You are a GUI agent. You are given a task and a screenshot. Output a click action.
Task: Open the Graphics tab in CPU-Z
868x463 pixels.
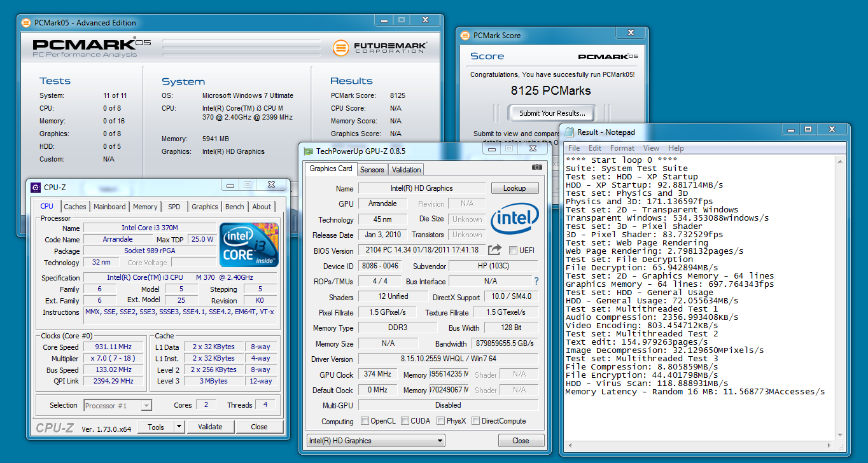click(x=204, y=207)
